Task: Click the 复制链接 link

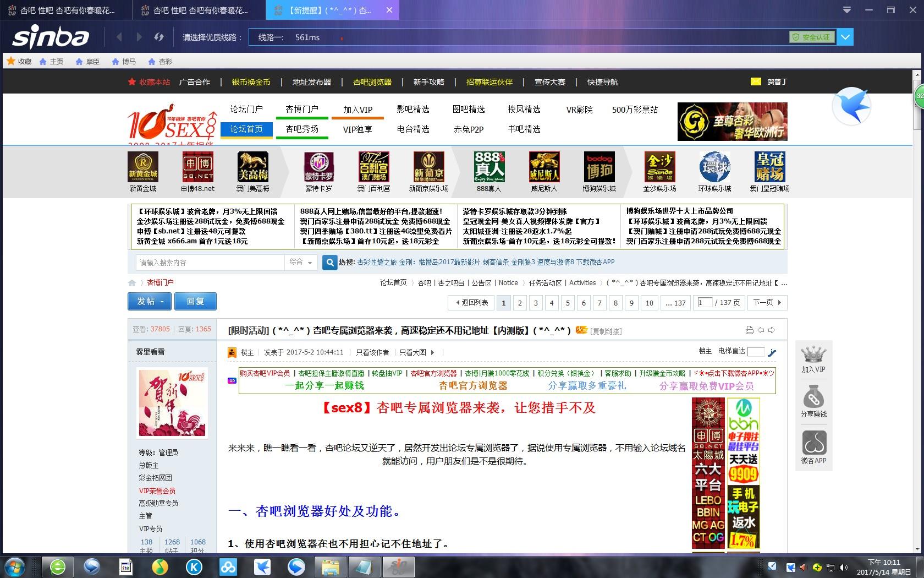Action: click(606, 331)
